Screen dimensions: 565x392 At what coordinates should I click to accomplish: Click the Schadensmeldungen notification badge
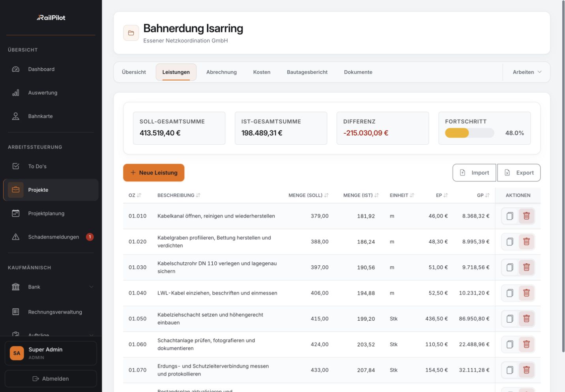(x=90, y=237)
